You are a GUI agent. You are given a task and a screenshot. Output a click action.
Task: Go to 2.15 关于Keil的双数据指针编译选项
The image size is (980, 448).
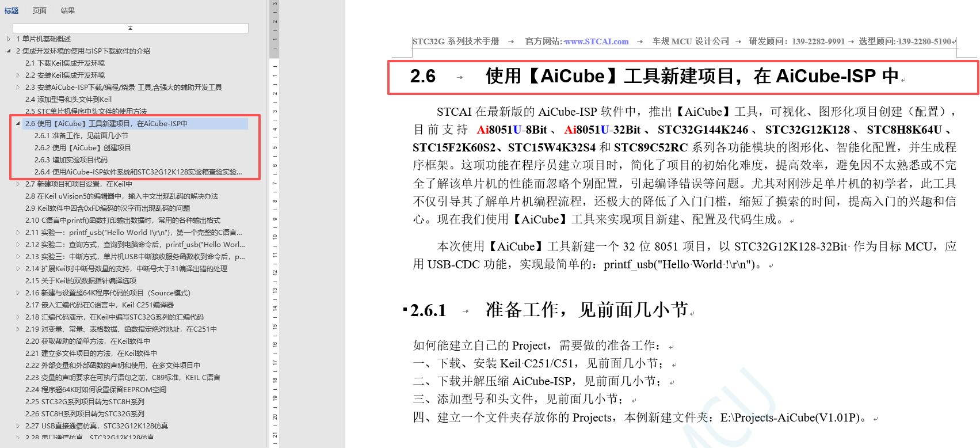[81, 281]
